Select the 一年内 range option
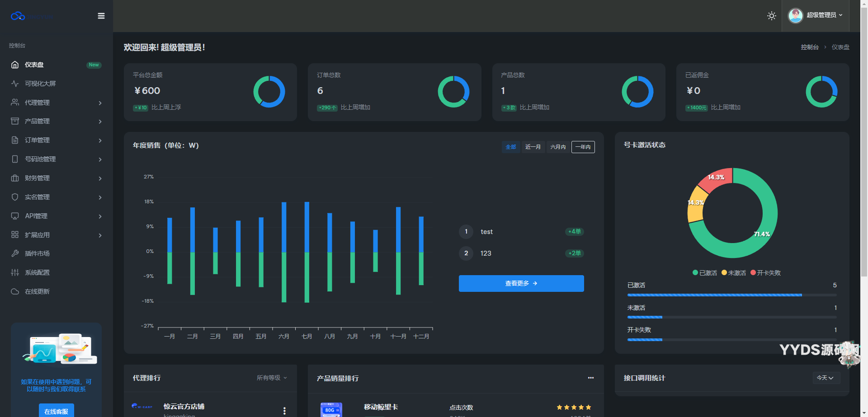The width and height of the screenshot is (868, 417). coord(583,147)
